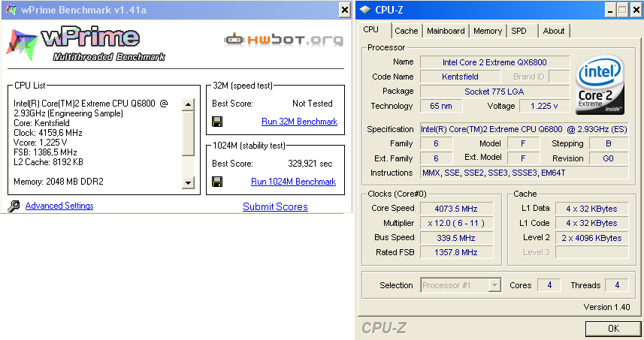Select the Memory tab
Image resolution: width=644 pixels, height=340 pixels.
pos(488,31)
